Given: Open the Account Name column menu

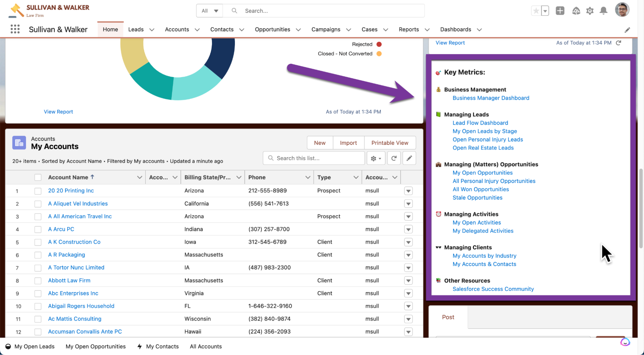Looking at the screenshot, I should pyautogui.click(x=139, y=177).
